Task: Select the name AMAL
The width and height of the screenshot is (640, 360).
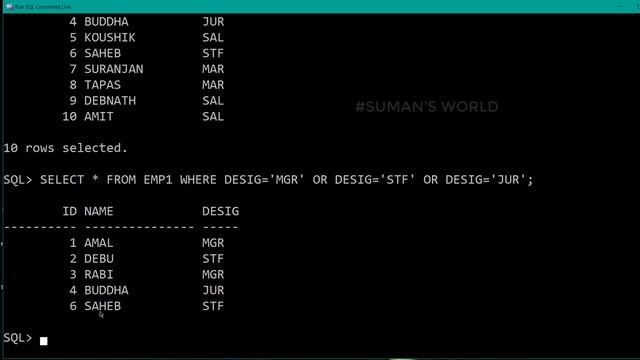Action: point(99,243)
